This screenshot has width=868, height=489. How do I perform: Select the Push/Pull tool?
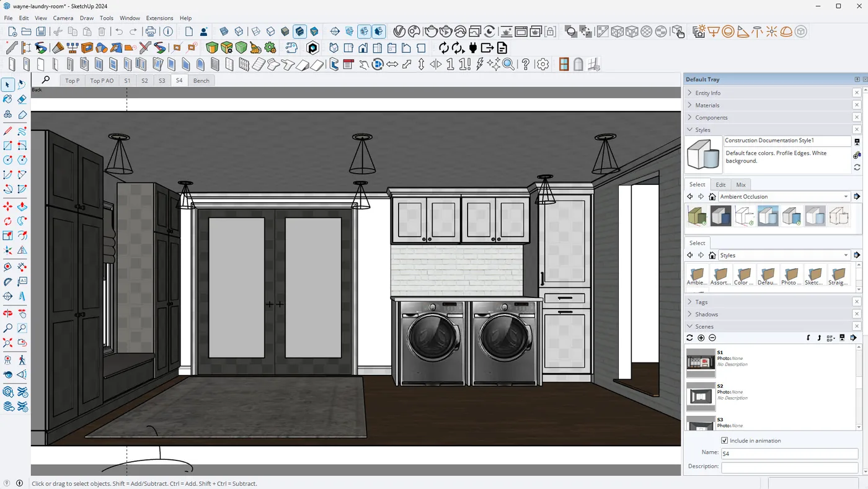22,205
